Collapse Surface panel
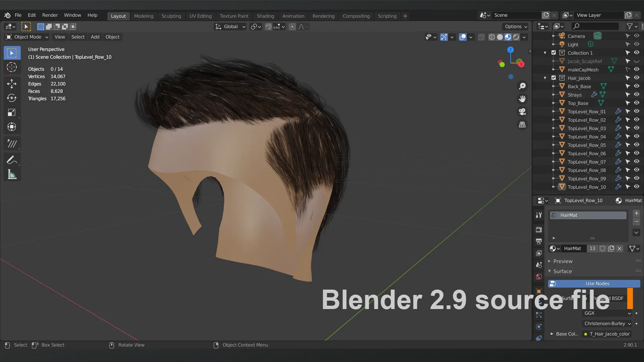Viewport: 644px width, 362px height. 562,271
